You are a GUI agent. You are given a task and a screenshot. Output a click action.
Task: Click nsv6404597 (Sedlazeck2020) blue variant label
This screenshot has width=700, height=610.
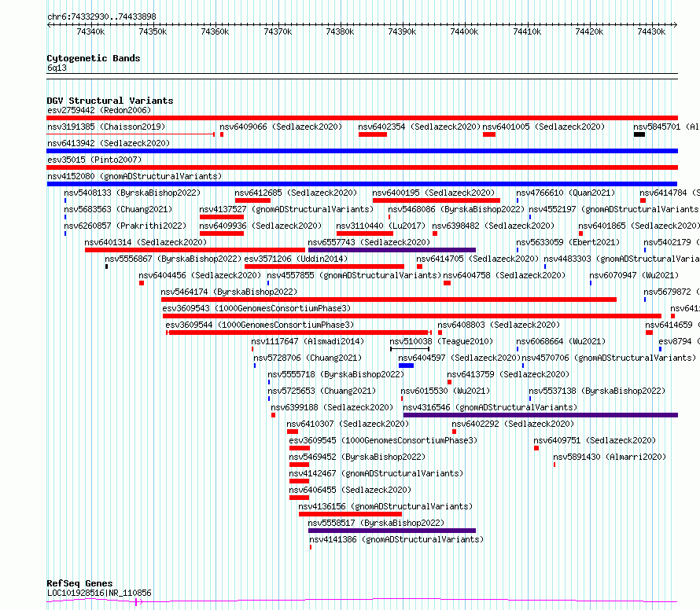tap(459, 358)
